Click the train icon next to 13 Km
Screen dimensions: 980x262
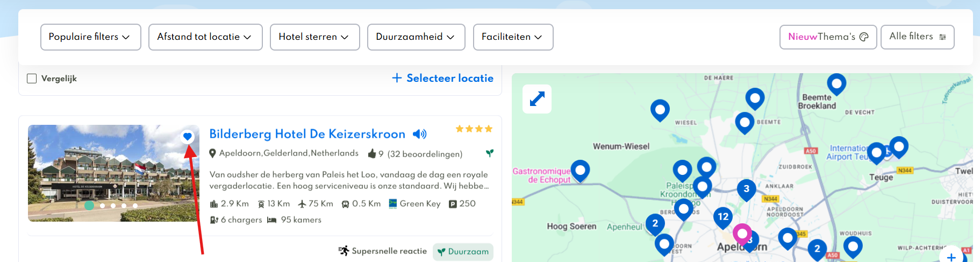tap(261, 204)
